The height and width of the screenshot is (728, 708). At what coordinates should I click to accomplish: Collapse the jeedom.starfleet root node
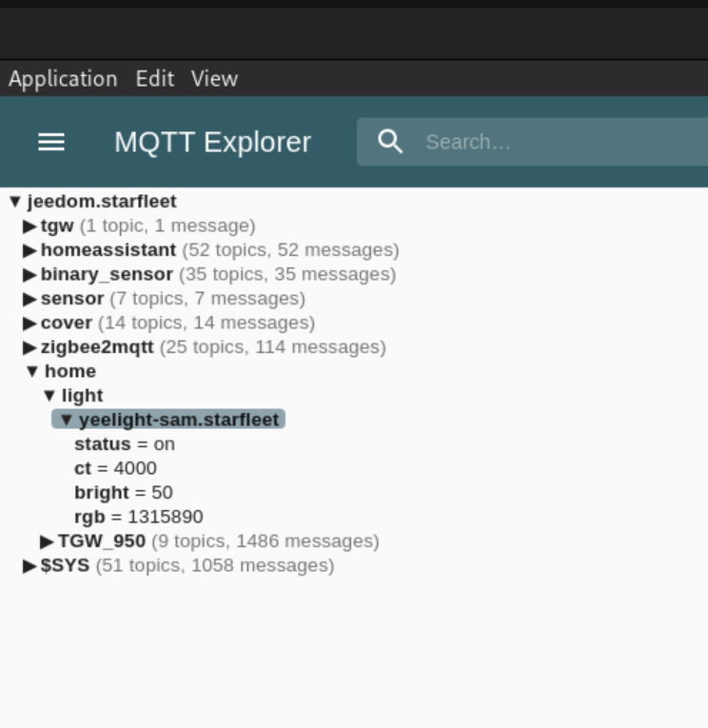click(15, 202)
